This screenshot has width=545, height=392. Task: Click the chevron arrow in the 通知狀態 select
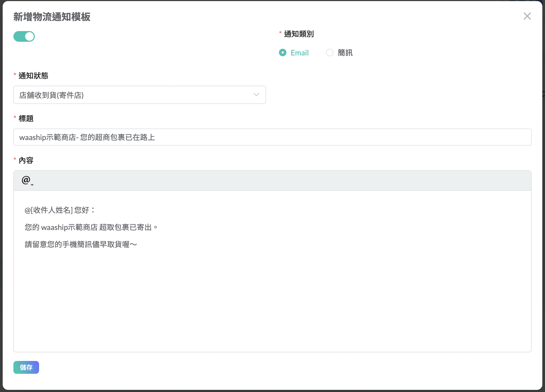pyautogui.click(x=256, y=95)
